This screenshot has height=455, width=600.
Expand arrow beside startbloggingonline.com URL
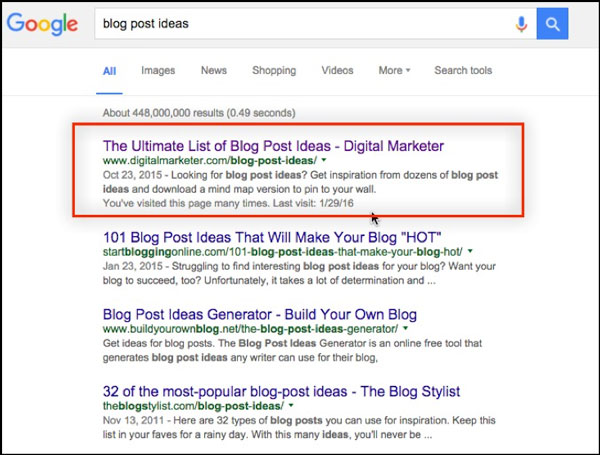pyautogui.click(x=470, y=251)
